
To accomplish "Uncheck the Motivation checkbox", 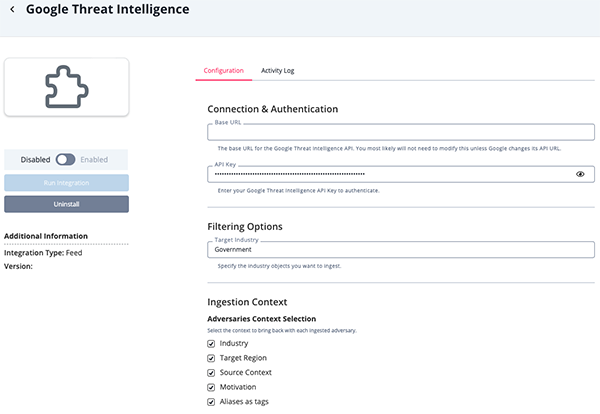I will click(211, 387).
